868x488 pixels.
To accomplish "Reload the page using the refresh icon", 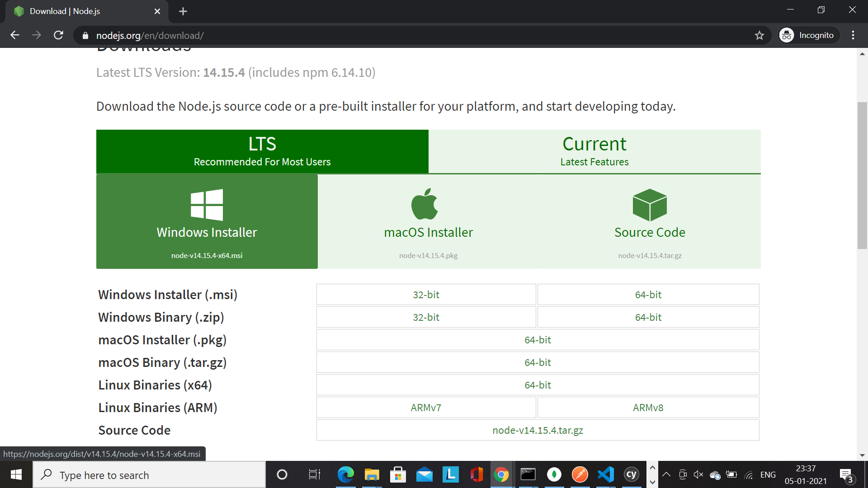I will point(58,35).
